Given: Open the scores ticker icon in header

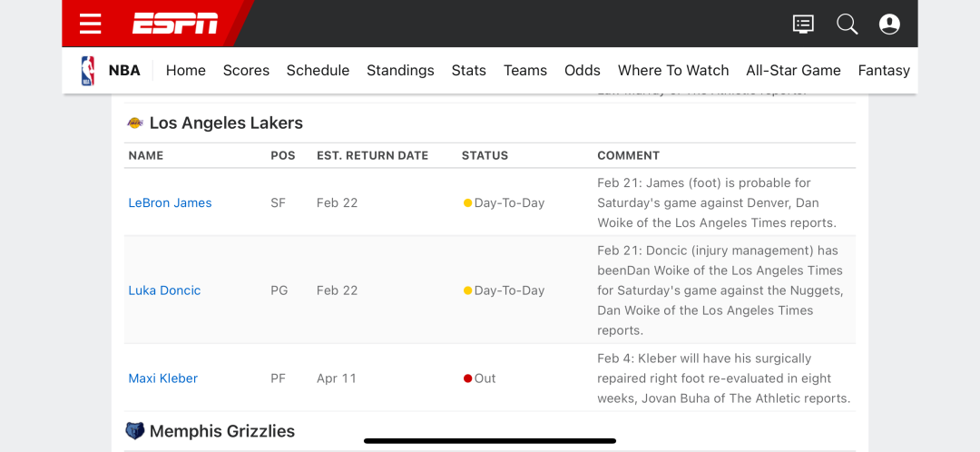Looking at the screenshot, I should [x=803, y=25].
